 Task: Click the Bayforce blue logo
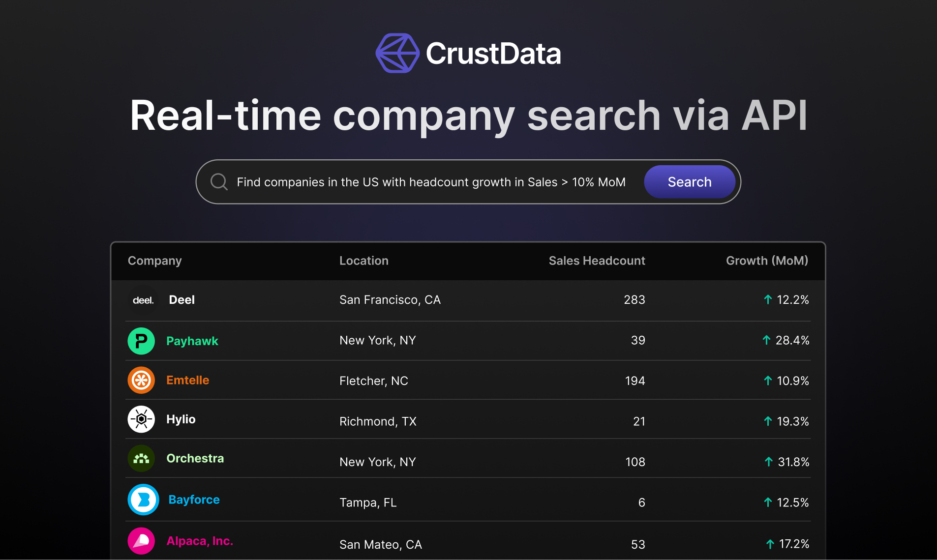point(143,500)
